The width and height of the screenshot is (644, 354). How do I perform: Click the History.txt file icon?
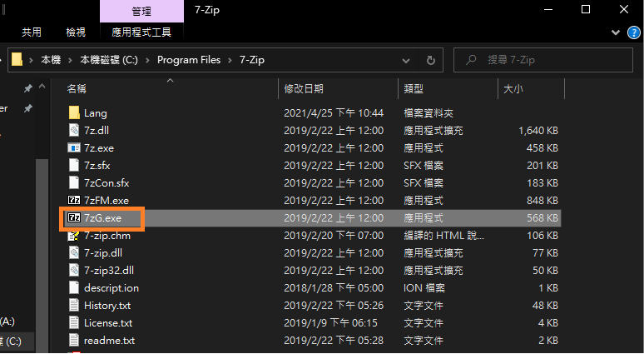[x=74, y=306]
